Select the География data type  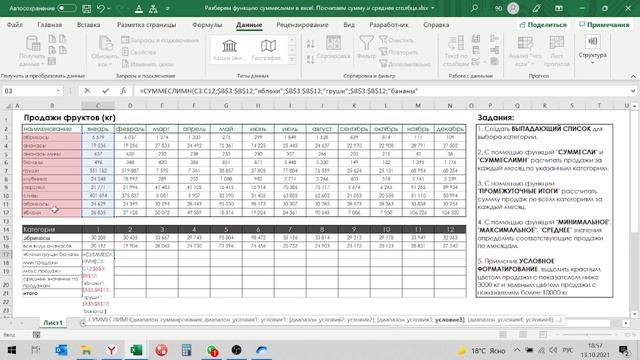tap(268, 50)
